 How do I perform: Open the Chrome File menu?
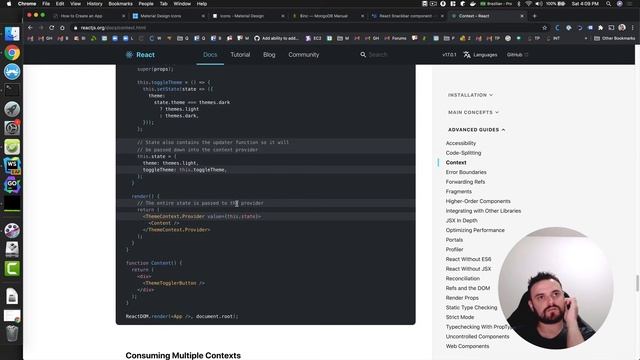pos(46,4)
